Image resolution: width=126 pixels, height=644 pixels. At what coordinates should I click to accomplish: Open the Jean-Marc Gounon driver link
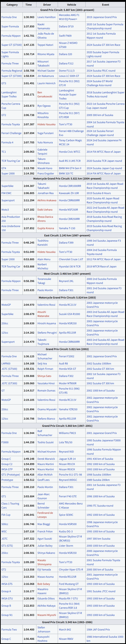[43, 496]
